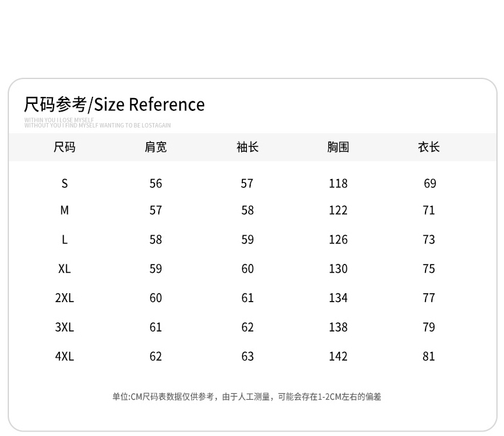Select the M size row label
Image resolution: width=504 pixels, height=436 pixels.
64,210
